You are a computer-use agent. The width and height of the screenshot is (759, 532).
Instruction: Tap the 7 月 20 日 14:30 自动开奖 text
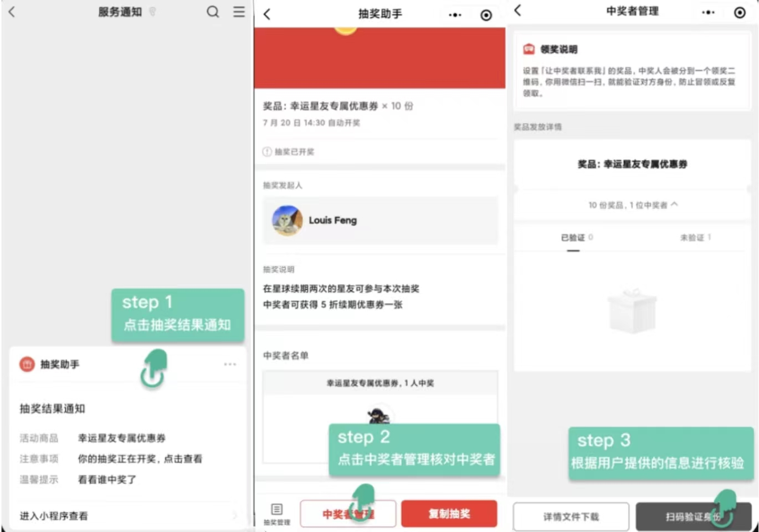(x=311, y=123)
